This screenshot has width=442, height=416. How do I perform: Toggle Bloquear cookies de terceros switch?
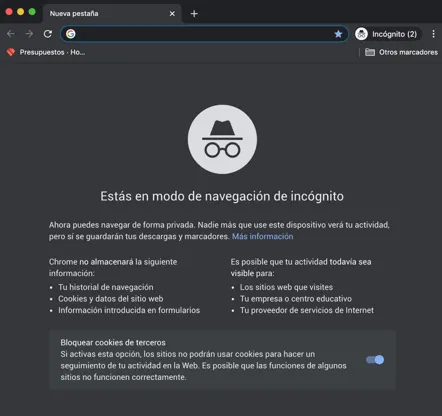375,360
